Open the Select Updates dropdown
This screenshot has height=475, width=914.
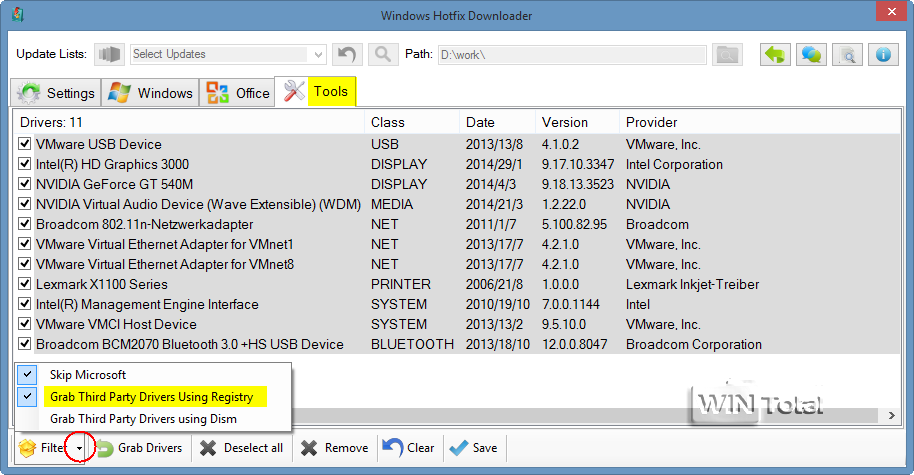228,54
